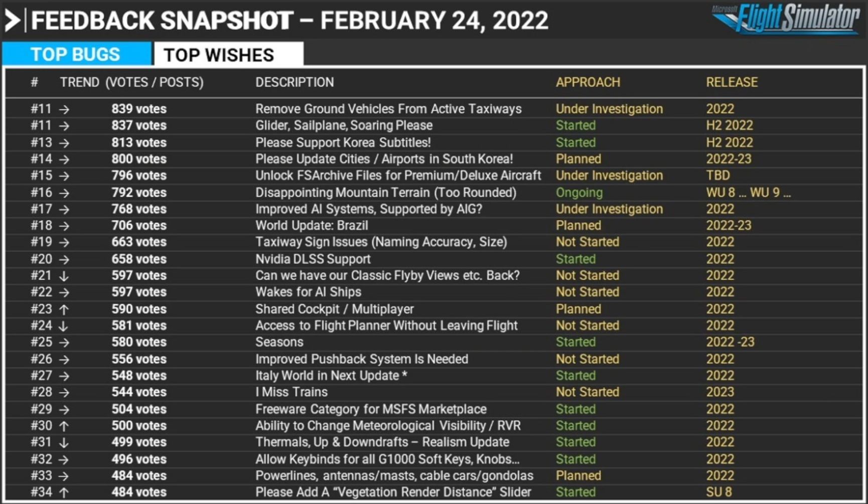This screenshot has width=868, height=504.
Task: Open the Glider, Sailplane, Soaring Please entry
Action: coord(344,125)
